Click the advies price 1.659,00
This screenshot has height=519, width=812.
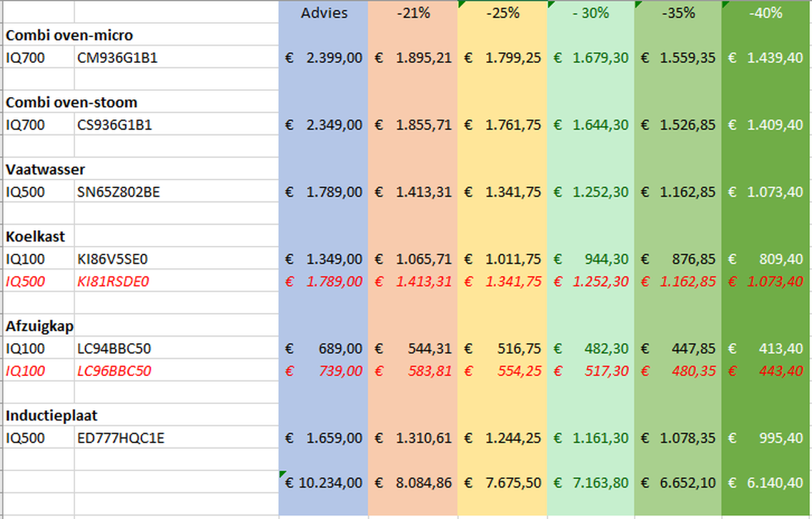pyautogui.click(x=324, y=438)
